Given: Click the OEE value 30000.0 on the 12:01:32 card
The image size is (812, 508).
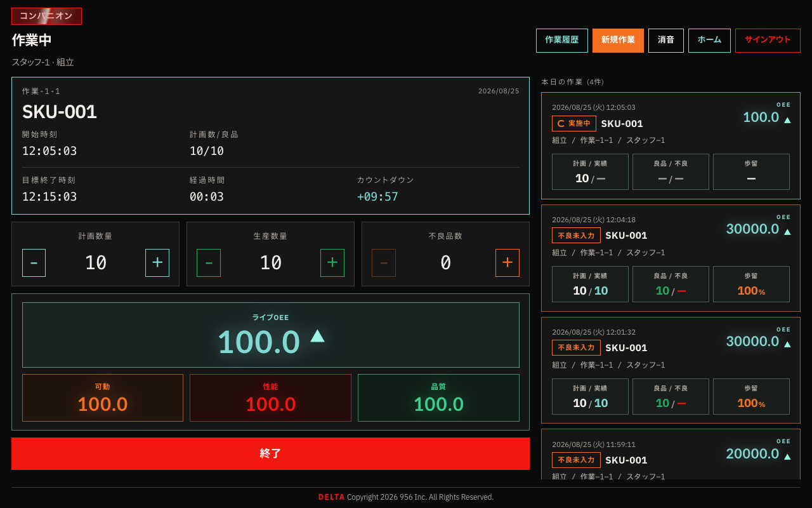Looking at the screenshot, I should pos(753,342).
